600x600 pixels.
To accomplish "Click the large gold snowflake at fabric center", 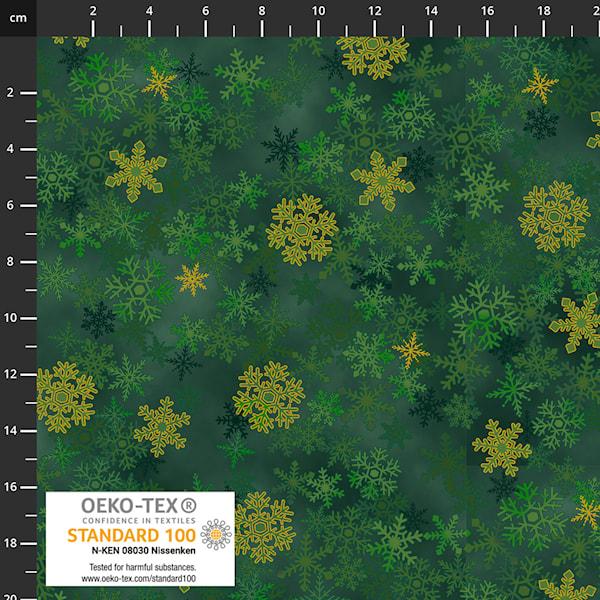I will [301, 229].
